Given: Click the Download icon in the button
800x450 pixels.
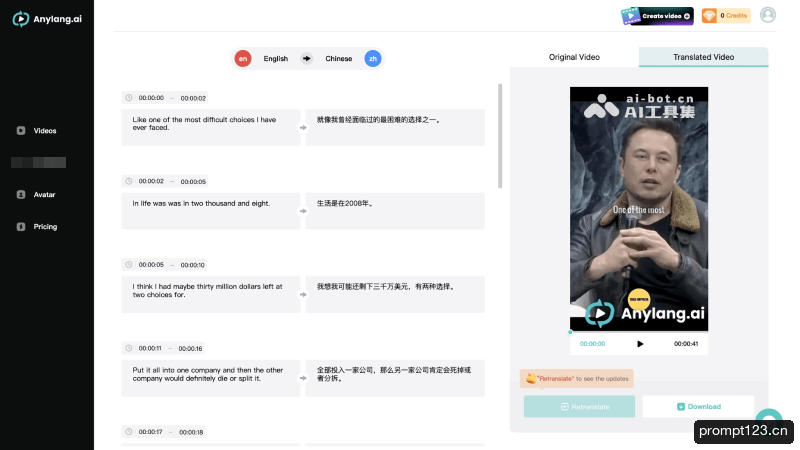Looking at the screenshot, I should pos(681,407).
